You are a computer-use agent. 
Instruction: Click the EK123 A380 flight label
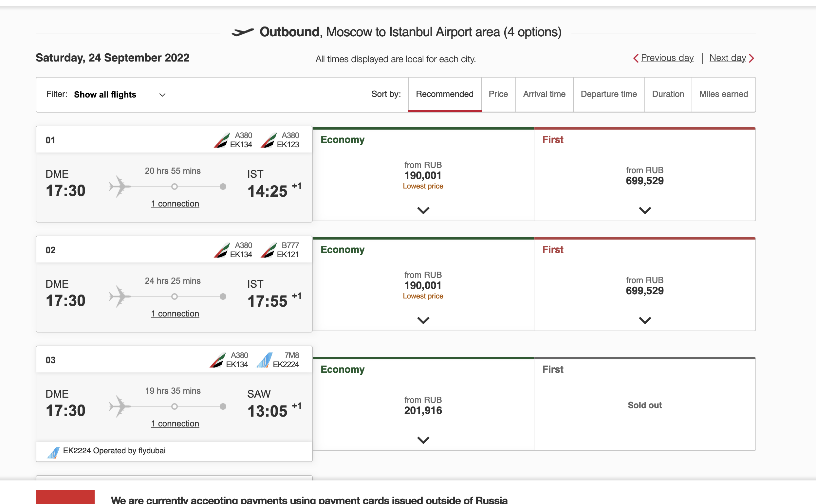tap(288, 140)
